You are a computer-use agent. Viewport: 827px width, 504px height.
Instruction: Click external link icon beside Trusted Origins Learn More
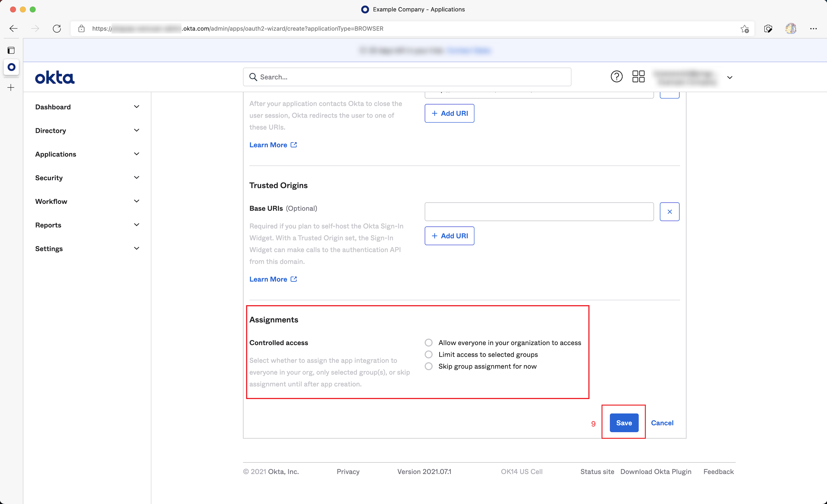pyautogui.click(x=294, y=279)
